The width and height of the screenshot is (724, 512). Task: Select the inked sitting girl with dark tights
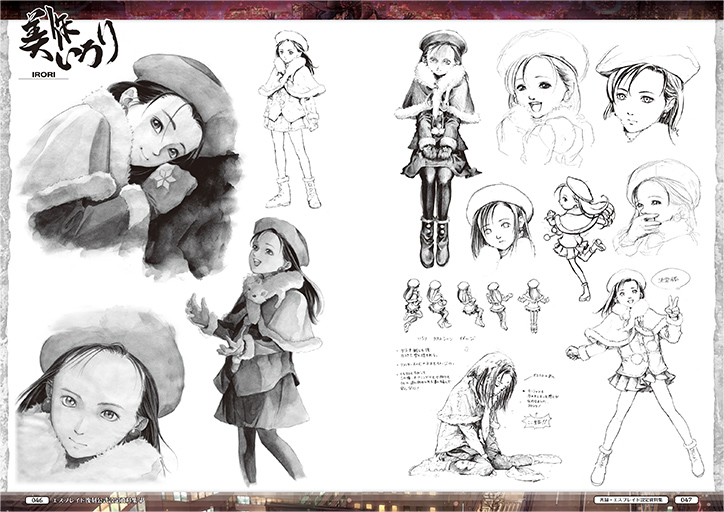pyautogui.click(x=437, y=149)
